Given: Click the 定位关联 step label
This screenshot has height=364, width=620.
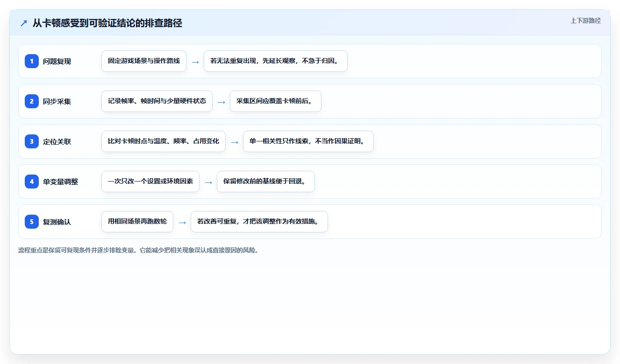Looking at the screenshot, I should [x=57, y=141].
